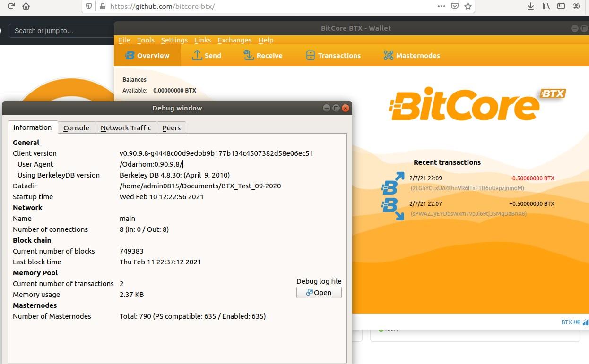Switch to Overview in wallet toolbar
589x364 pixels.
(147, 56)
